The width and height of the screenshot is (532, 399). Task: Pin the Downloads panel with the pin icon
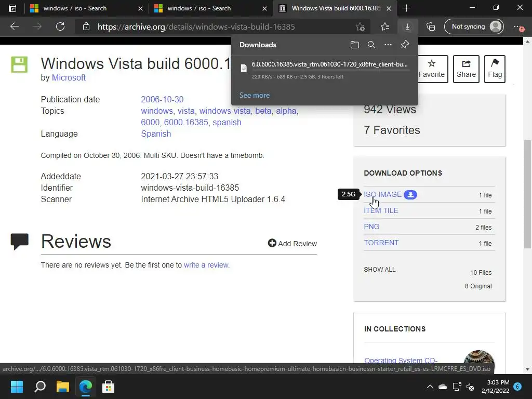point(405,45)
